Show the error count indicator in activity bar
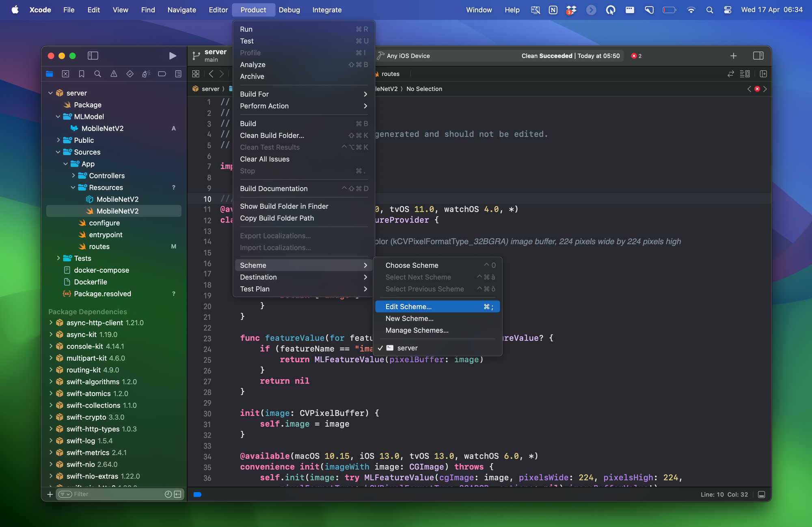This screenshot has height=527, width=812. pyautogui.click(x=636, y=56)
